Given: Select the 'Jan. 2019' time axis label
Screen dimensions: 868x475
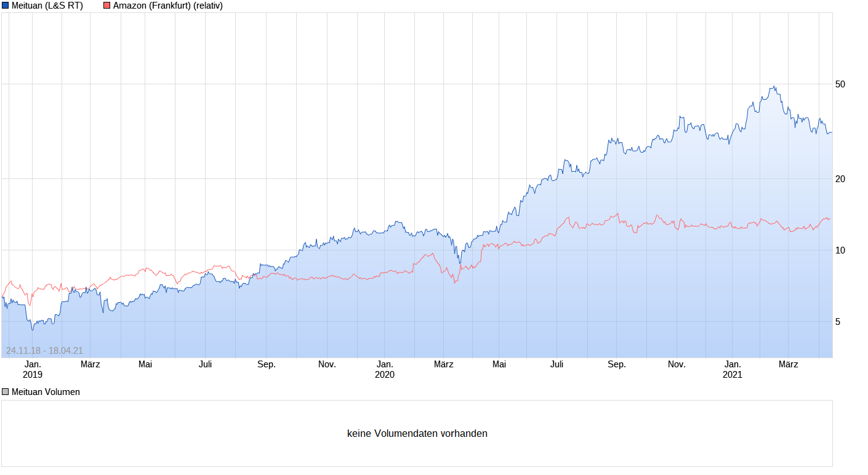Looking at the screenshot, I should coord(33,369).
